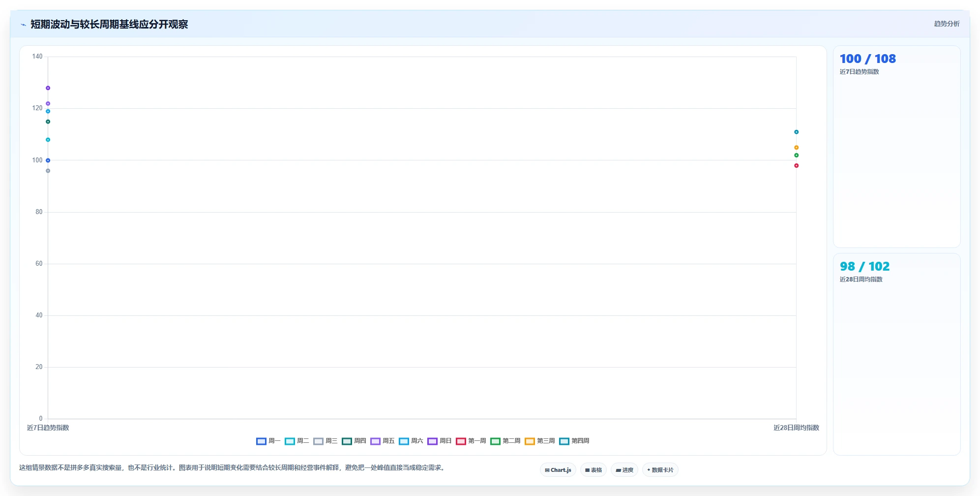Select the 进度 tag
This screenshot has height=496, width=980.
click(624, 470)
